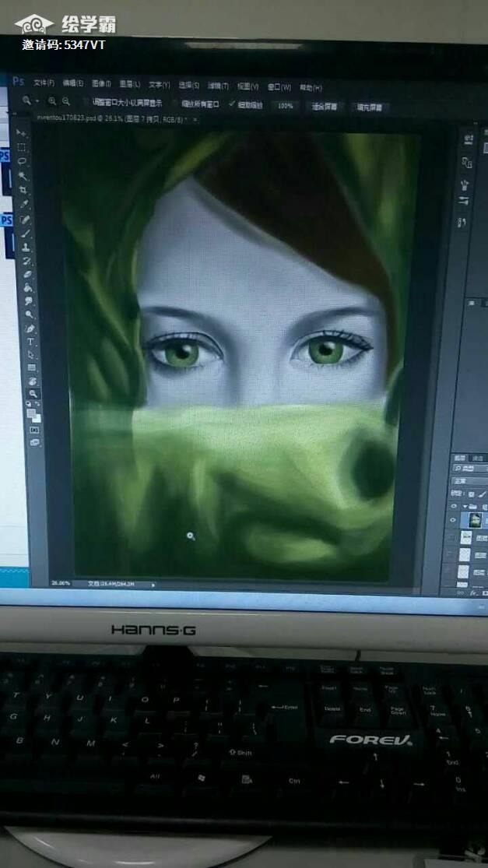The height and width of the screenshot is (868, 488).
Task: Select the Path Selection tool
Action: click(31, 355)
